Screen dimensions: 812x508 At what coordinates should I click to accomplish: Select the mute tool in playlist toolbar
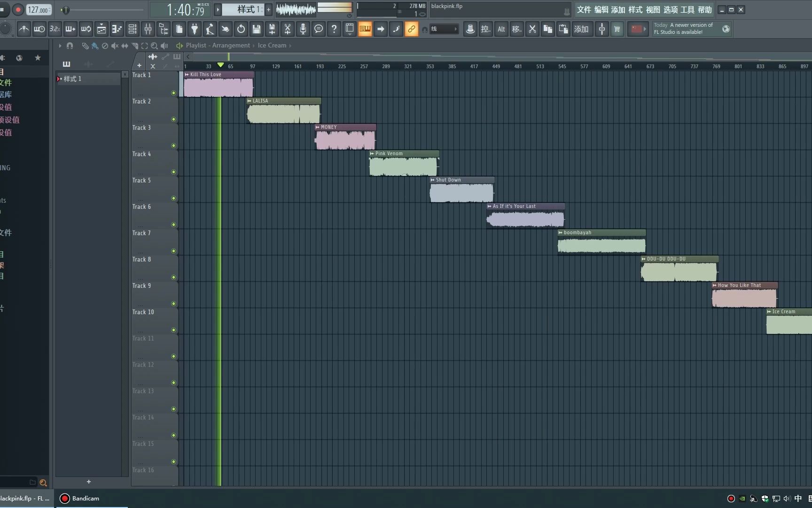click(115, 46)
